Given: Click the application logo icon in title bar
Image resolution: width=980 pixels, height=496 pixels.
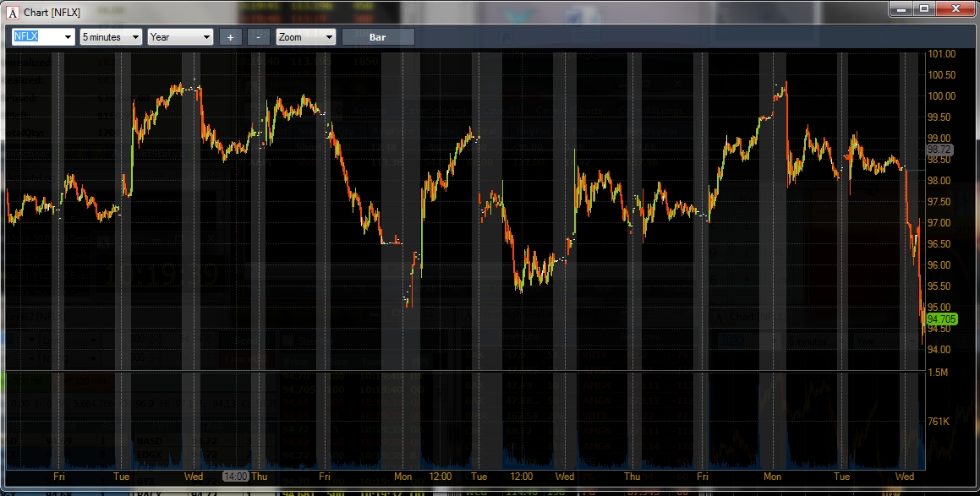Looking at the screenshot, I should tap(13, 13).
